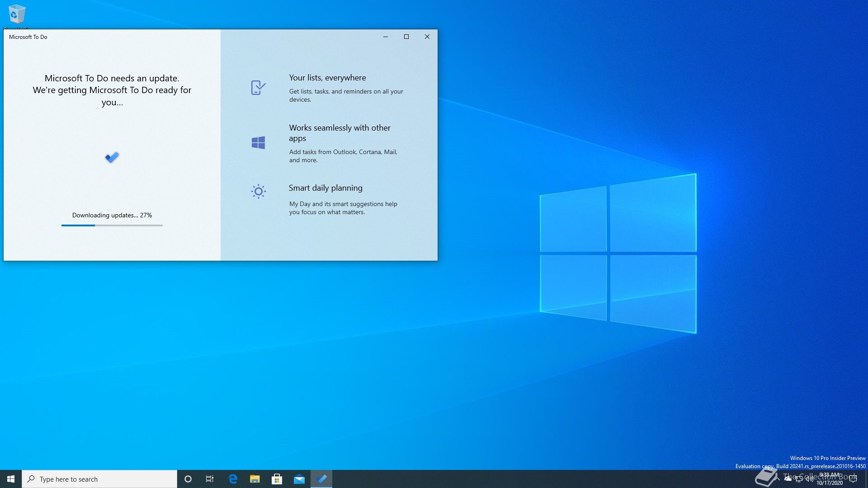This screenshot has width=868, height=488.
Task: Open Microsoft Store from the taskbar
Action: [x=277, y=479]
